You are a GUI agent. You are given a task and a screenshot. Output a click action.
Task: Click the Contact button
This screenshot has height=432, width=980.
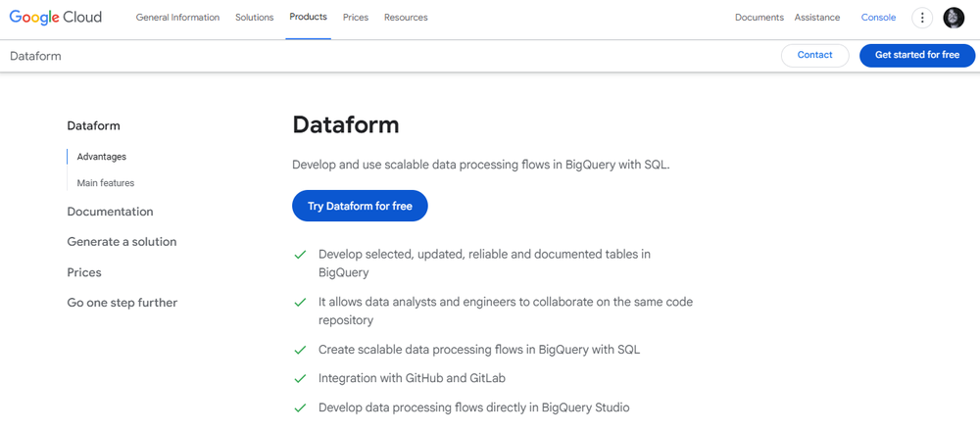(815, 55)
